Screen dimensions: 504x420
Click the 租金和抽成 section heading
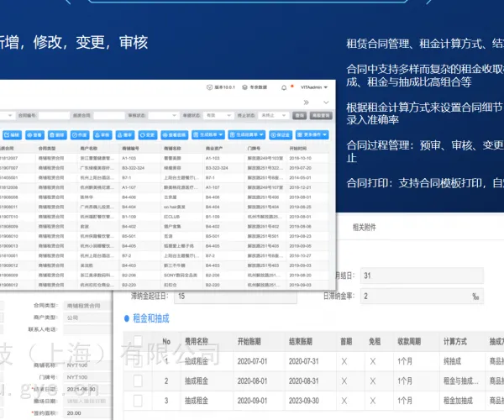pyautogui.click(x=151, y=318)
